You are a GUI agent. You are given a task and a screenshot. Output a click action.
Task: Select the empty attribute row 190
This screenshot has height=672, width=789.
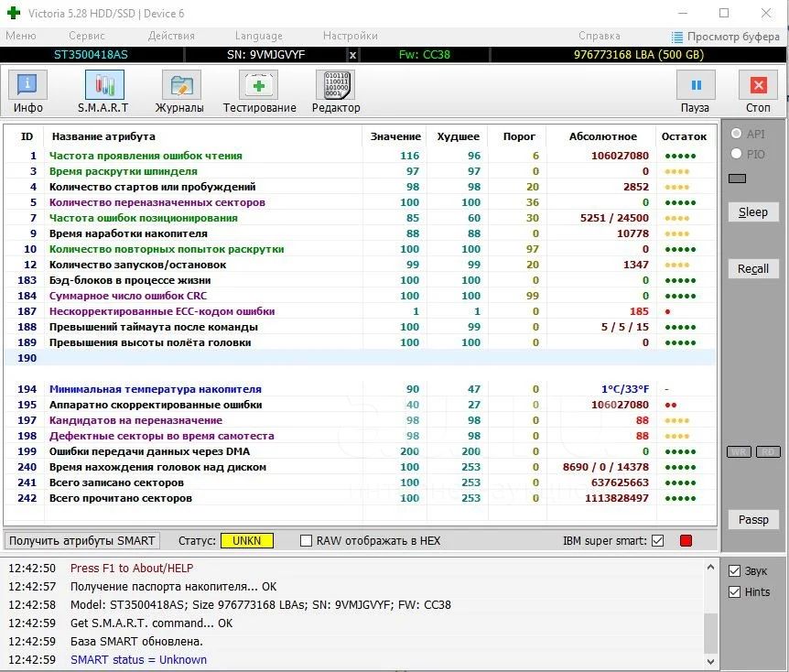361,358
